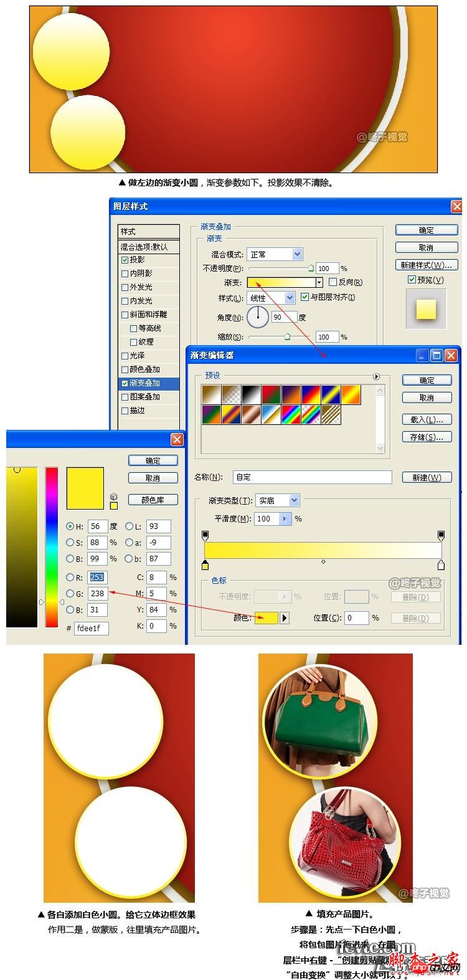Select the blue-yellow-blue gradient preset
The width and height of the screenshot is (467, 980).
pyautogui.click(x=331, y=395)
